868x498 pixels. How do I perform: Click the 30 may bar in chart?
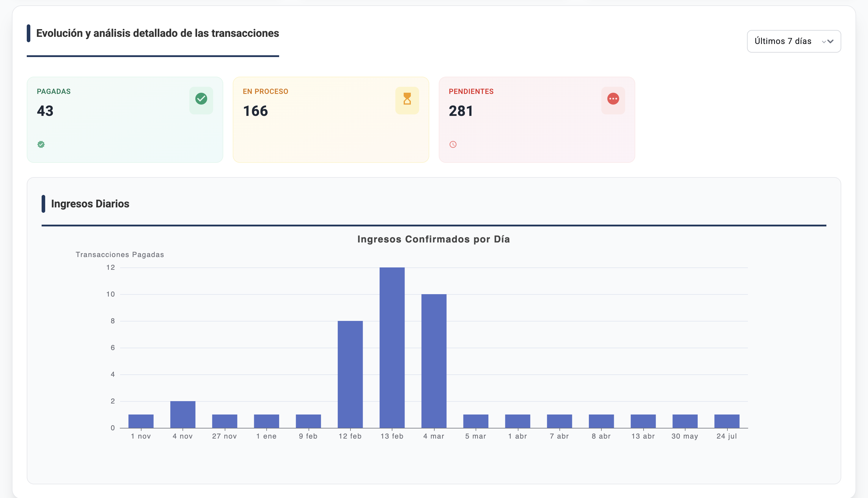[685, 421]
